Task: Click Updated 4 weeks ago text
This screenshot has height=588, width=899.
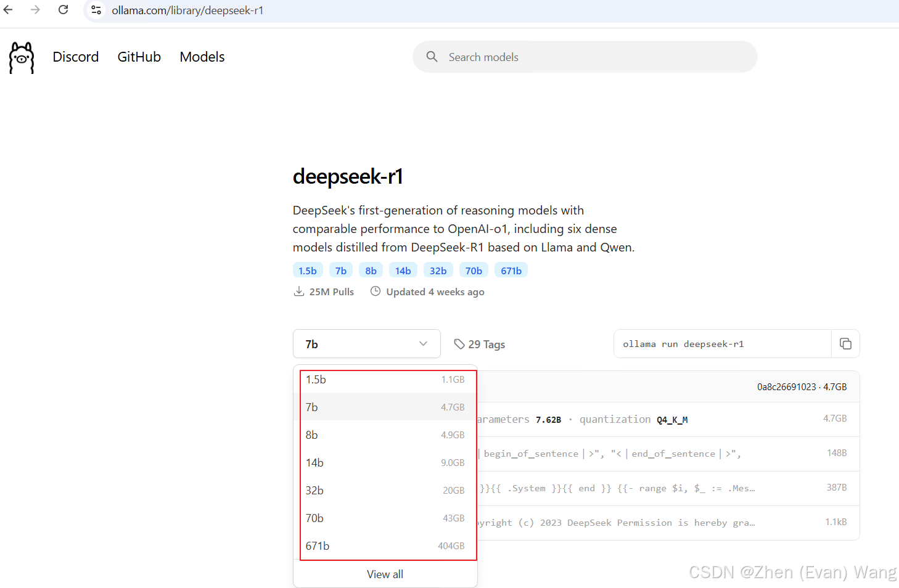Action: click(x=435, y=292)
